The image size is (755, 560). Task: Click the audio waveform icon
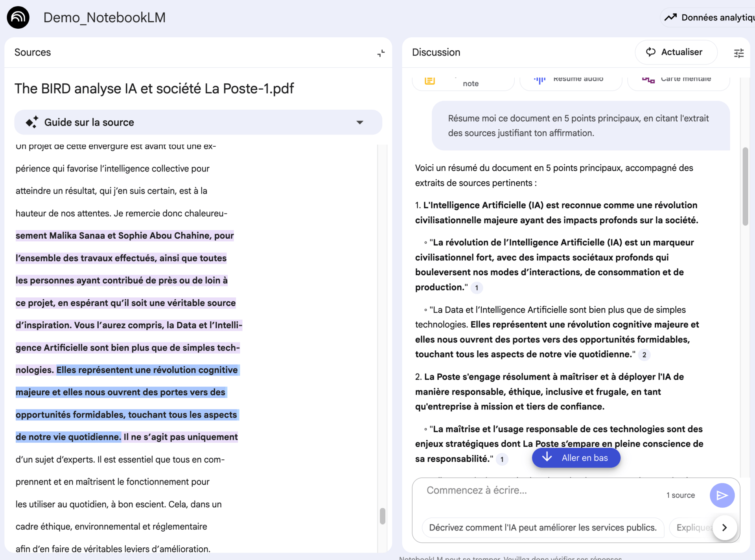click(540, 80)
